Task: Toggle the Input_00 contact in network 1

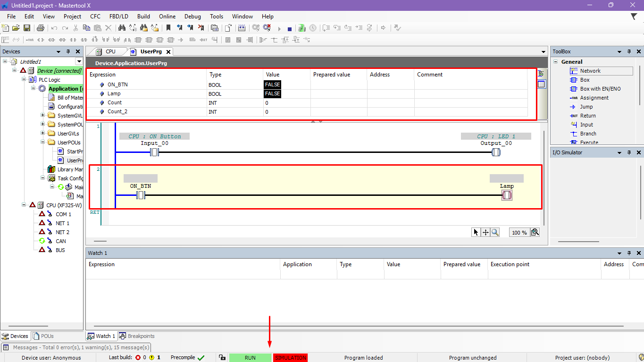Action: [x=155, y=152]
